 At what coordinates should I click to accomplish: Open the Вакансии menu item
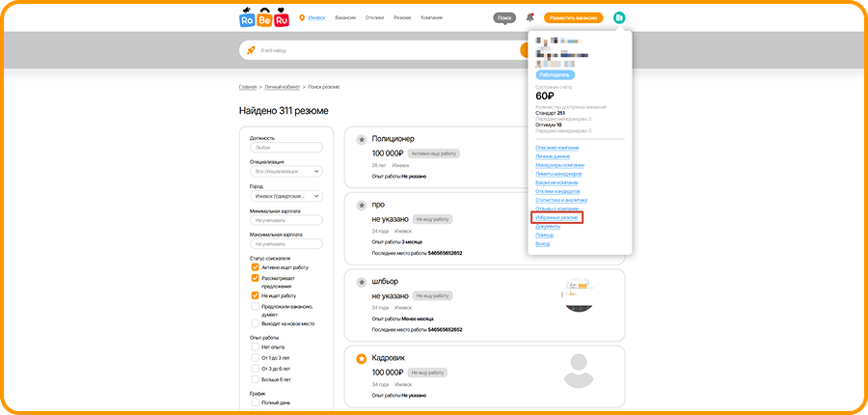tap(345, 17)
